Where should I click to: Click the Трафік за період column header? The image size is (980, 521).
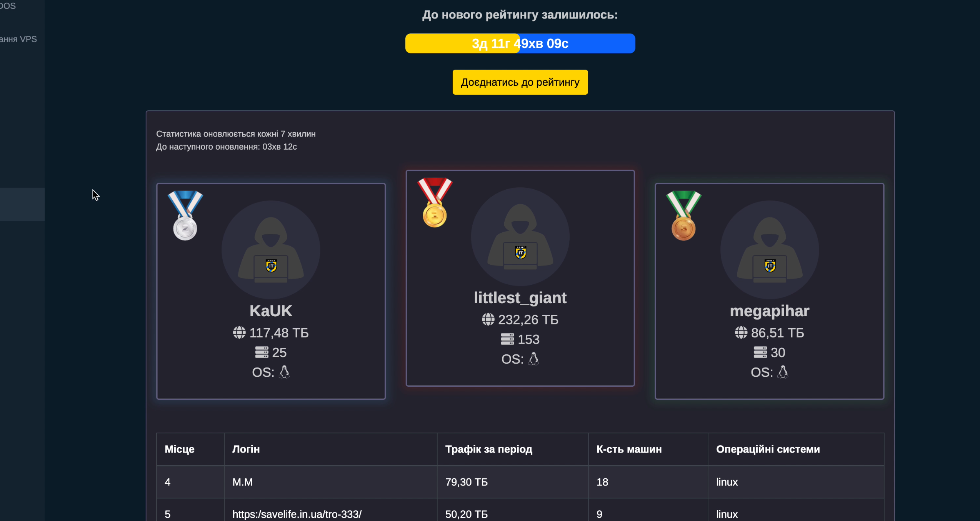488,449
